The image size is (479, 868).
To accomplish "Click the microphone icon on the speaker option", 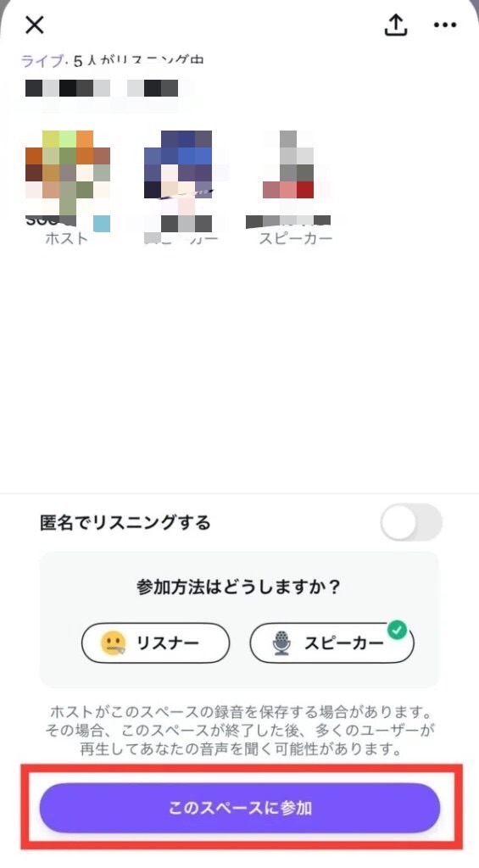I will pyautogui.click(x=281, y=643).
